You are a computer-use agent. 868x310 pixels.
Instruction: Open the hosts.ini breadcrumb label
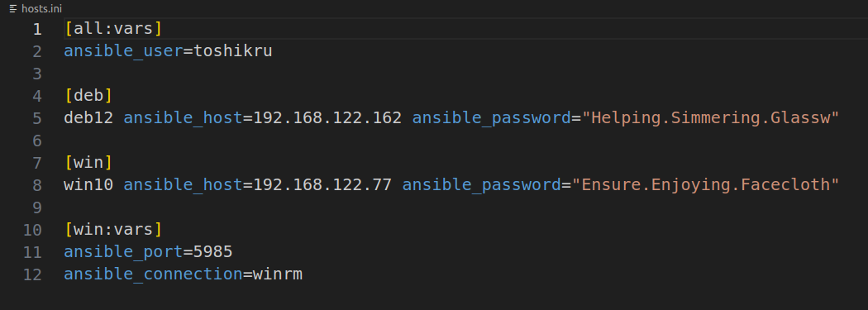click(41, 9)
